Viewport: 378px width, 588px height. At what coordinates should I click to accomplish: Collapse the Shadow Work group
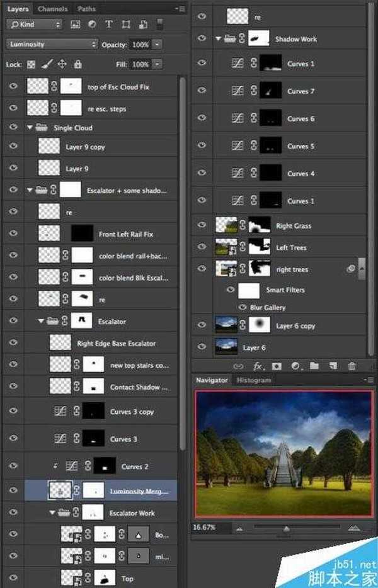coord(219,39)
